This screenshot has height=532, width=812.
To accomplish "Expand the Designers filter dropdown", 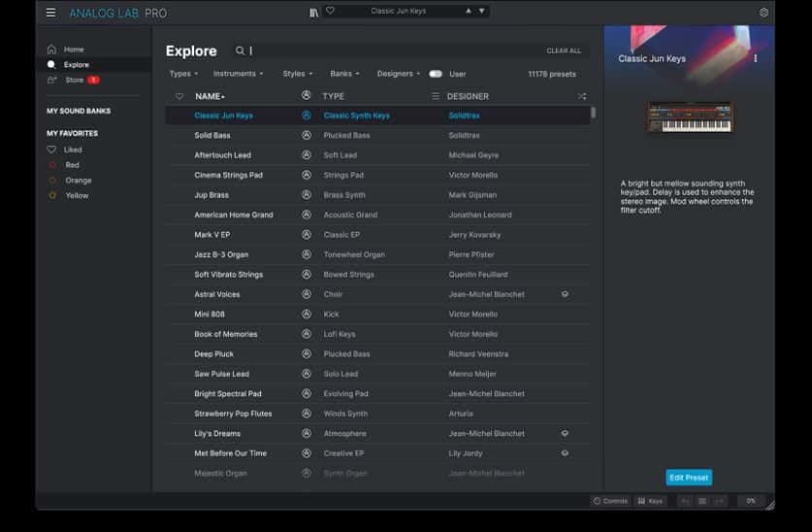I will 399,74.
